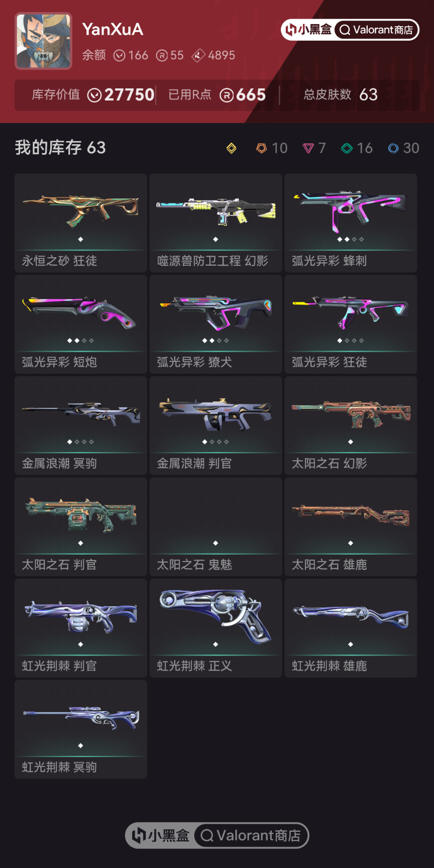Open the 永恒之砂 狂徒 skin card
The image size is (434, 868).
tap(81, 223)
